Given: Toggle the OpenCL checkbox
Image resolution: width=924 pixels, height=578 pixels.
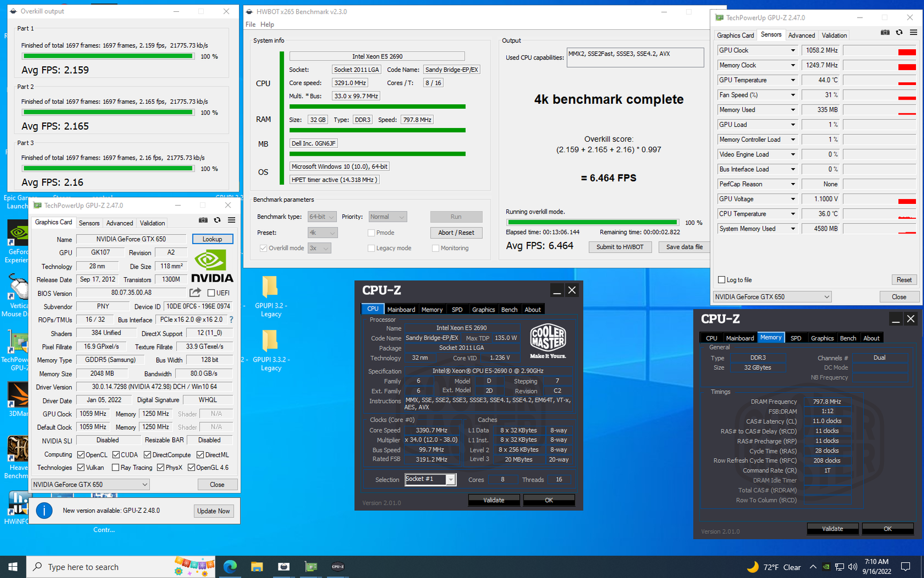Looking at the screenshot, I should click(81, 455).
